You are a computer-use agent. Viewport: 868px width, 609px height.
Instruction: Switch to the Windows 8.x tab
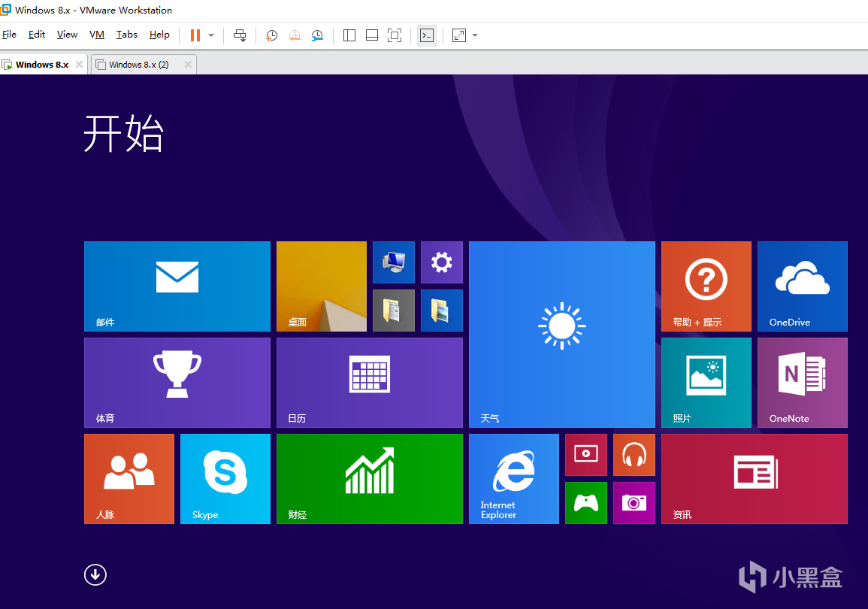pos(42,65)
